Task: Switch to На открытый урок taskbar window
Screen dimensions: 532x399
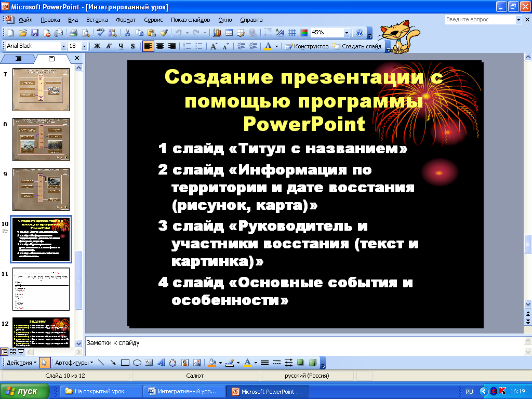Action: pos(101,391)
